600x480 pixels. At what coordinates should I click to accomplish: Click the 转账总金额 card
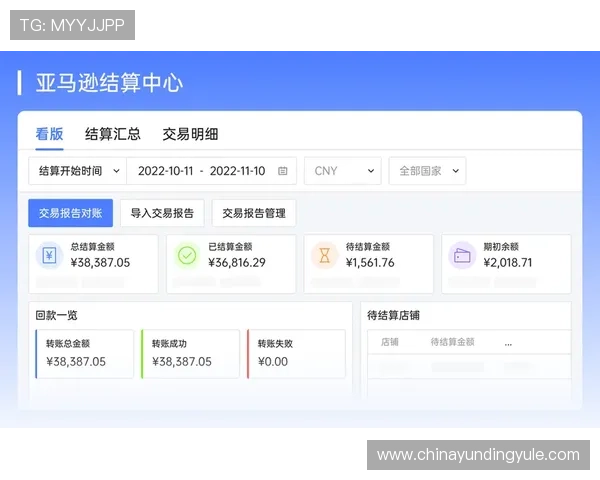coord(85,354)
